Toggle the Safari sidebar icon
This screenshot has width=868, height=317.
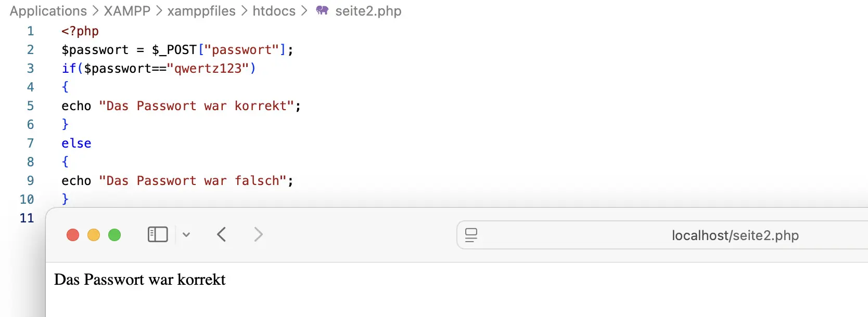(x=158, y=234)
